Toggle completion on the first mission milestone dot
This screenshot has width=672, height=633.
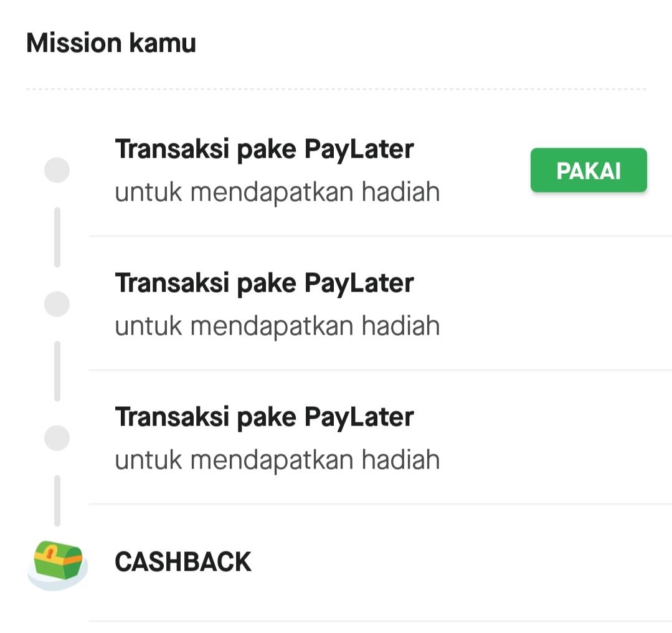[57, 169]
